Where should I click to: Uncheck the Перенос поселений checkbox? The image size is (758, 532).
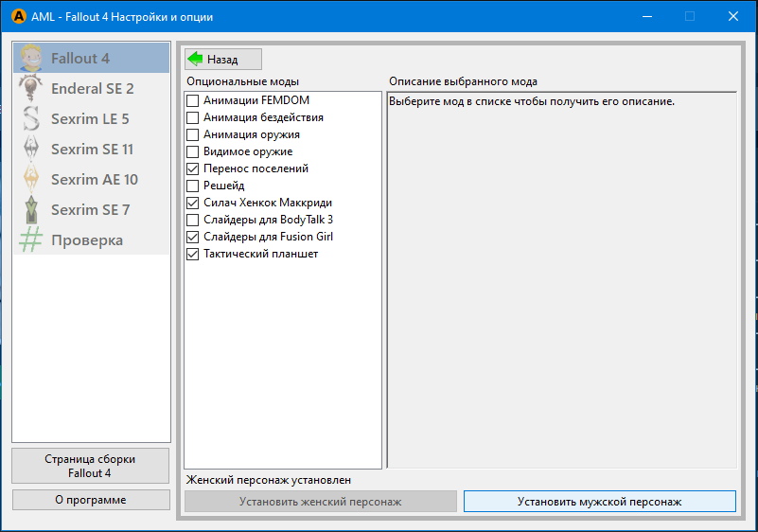point(193,168)
